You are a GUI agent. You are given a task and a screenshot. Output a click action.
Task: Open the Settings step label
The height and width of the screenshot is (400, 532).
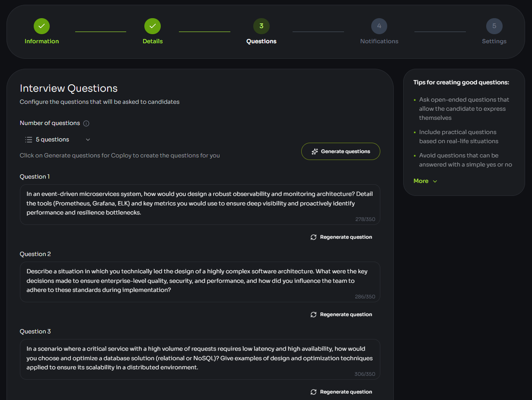[x=494, y=42]
